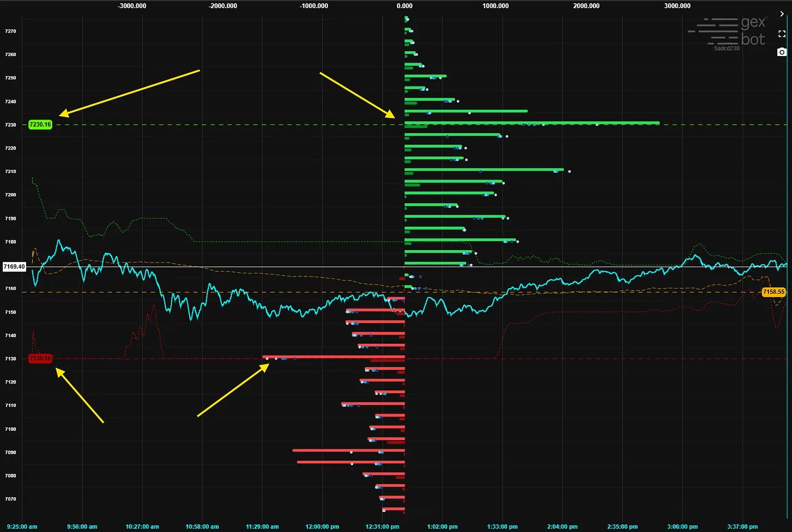The image size is (792, 532).
Task: Click the 7150 price axis label
Action: (10, 312)
